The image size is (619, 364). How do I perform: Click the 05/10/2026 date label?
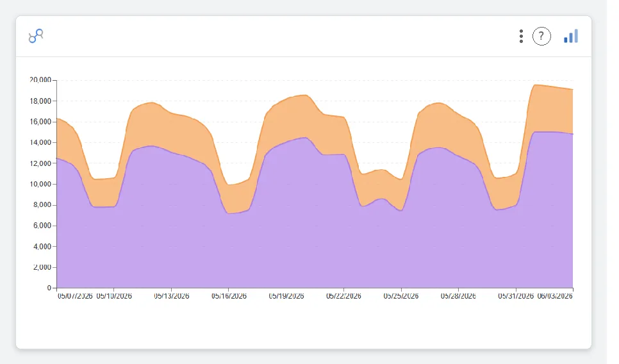114,296
